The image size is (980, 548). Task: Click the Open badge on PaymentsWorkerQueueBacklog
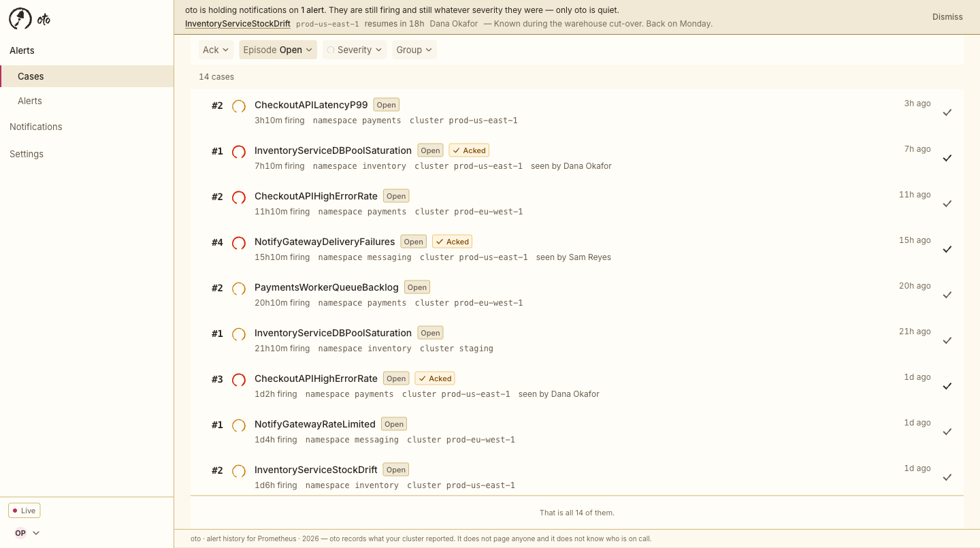417,287
